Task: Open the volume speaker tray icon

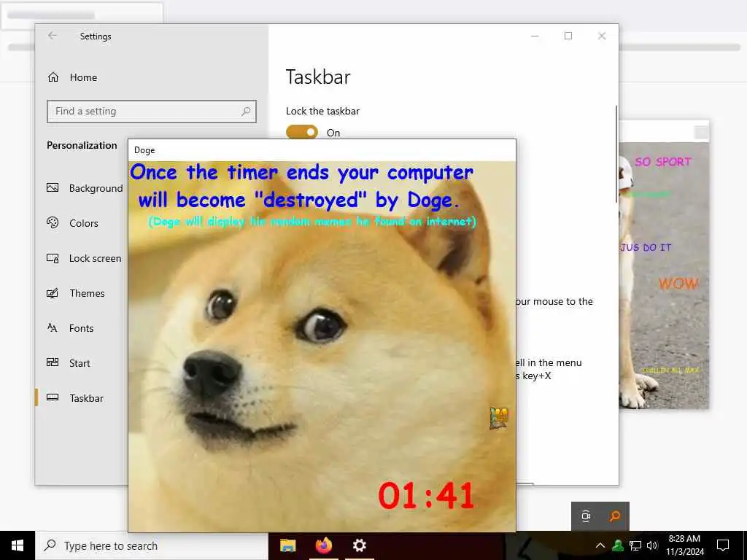Action: (x=652, y=545)
